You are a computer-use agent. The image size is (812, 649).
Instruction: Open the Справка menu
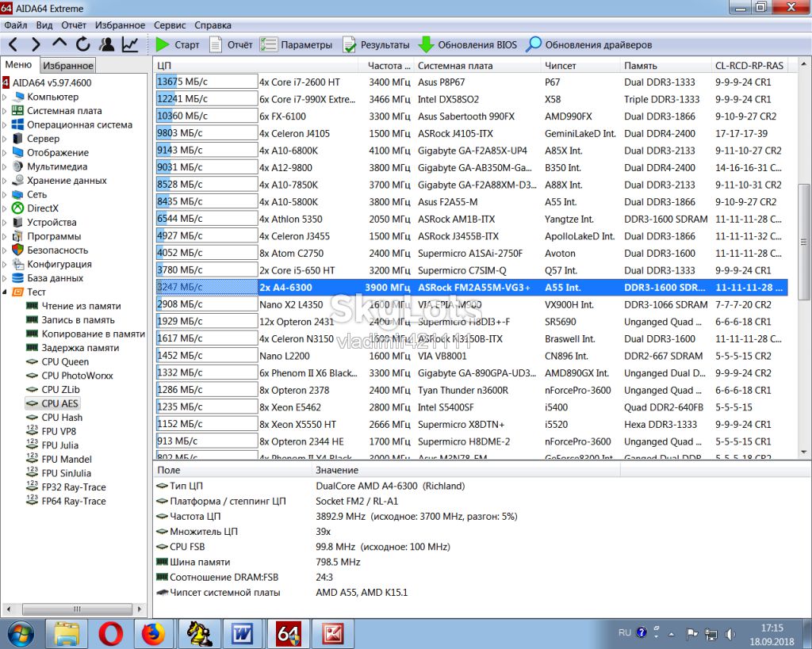click(x=213, y=25)
